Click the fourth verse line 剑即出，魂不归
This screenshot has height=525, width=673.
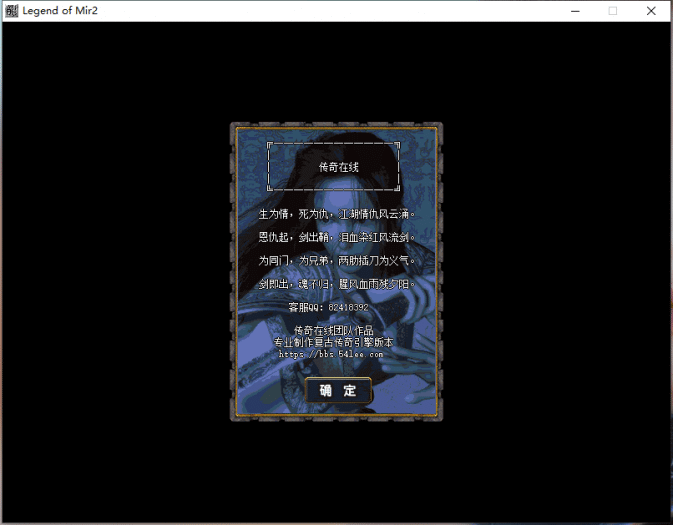336,285
